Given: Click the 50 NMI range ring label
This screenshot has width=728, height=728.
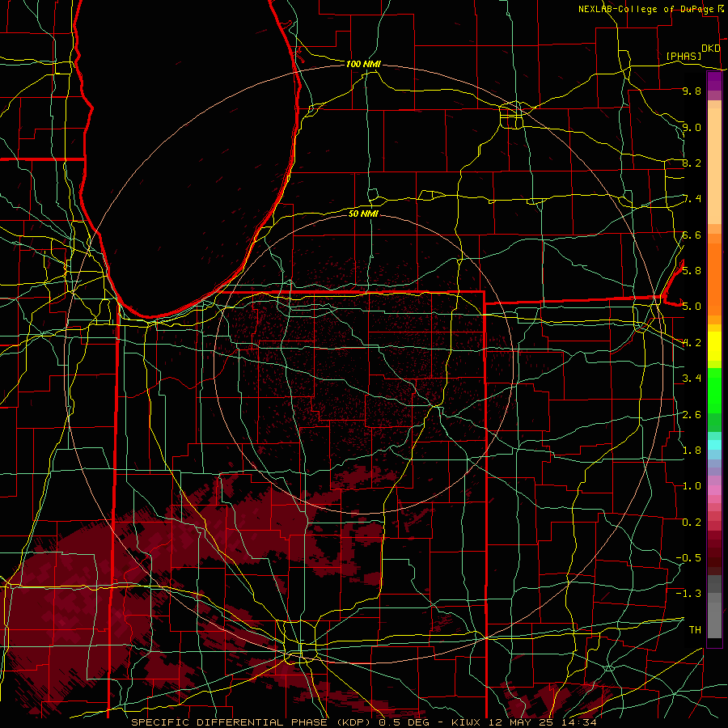Looking at the screenshot, I should (x=363, y=214).
